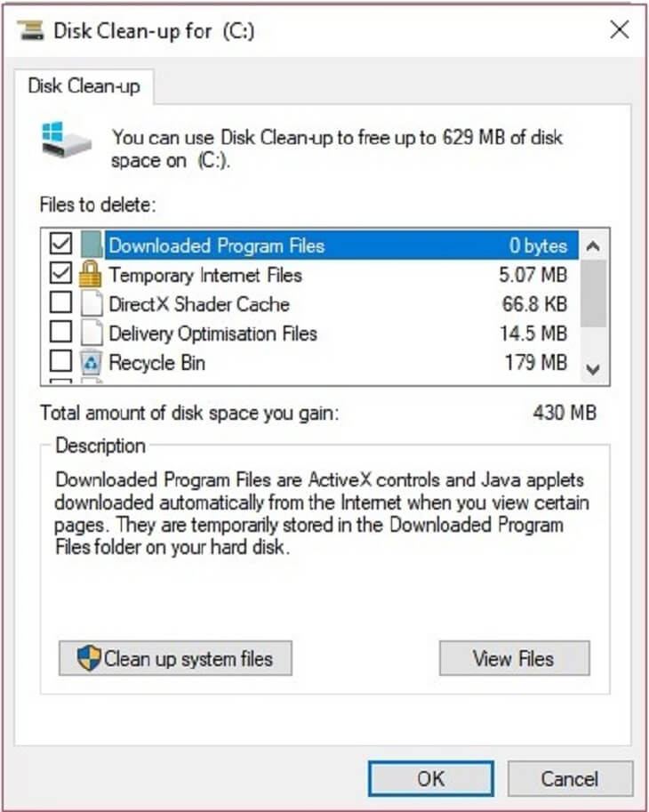Screen dimensions: 649x812
Task: Click the Disk Clean-up title bar icon
Action: coord(32,30)
